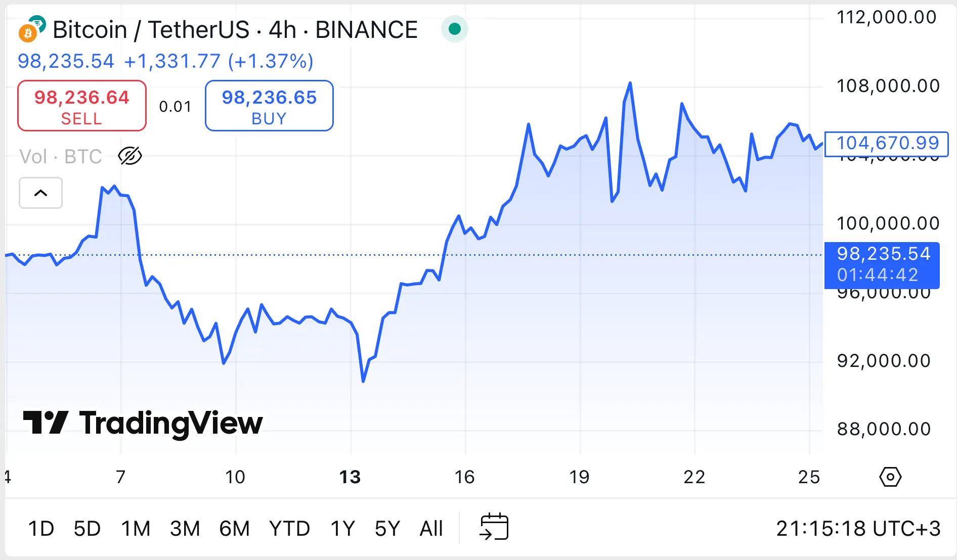Collapse the indicator legend with chevron button
Screen dimensions: 957x560
click(x=40, y=193)
